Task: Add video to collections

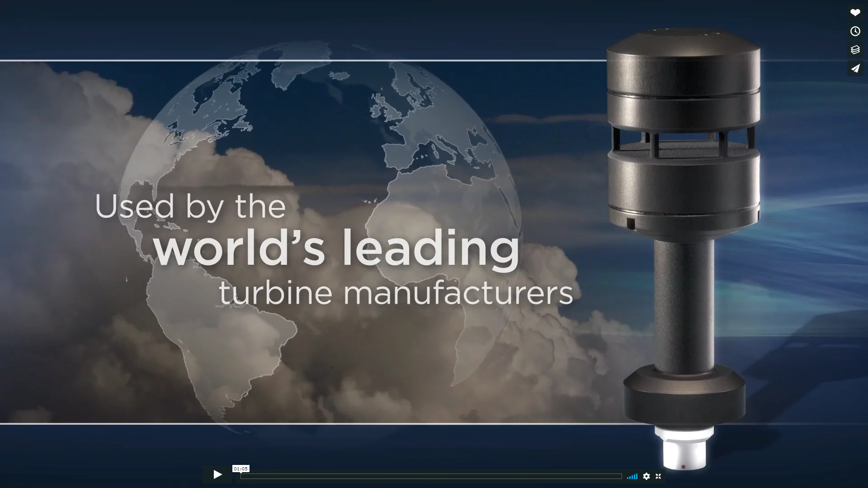Action: pyautogui.click(x=855, y=50)
